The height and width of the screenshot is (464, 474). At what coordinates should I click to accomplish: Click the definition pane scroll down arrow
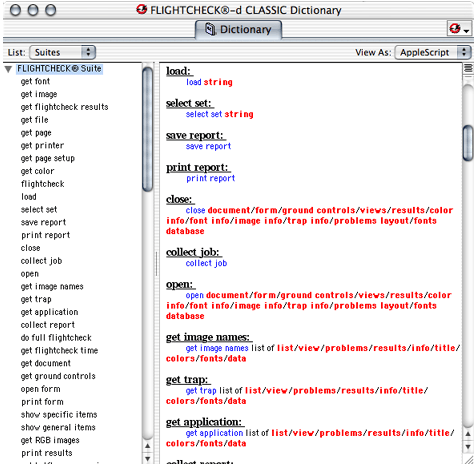[468, 447]
